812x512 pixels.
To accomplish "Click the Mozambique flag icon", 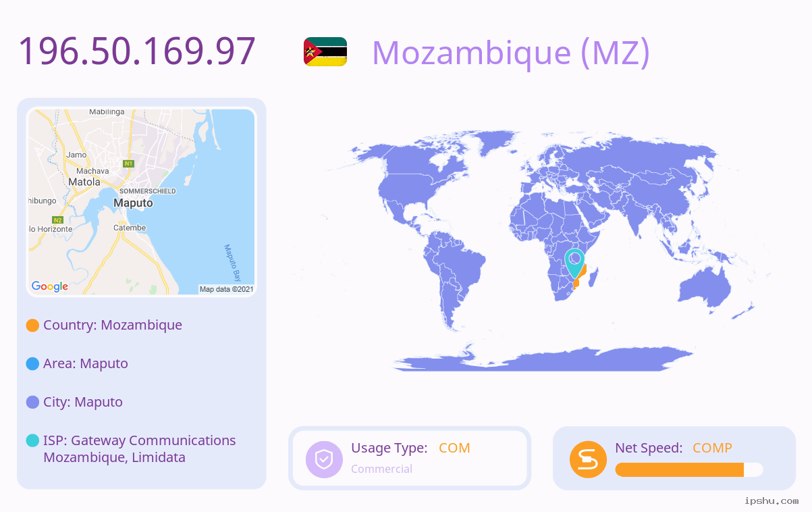I will (x=325, y=51).
